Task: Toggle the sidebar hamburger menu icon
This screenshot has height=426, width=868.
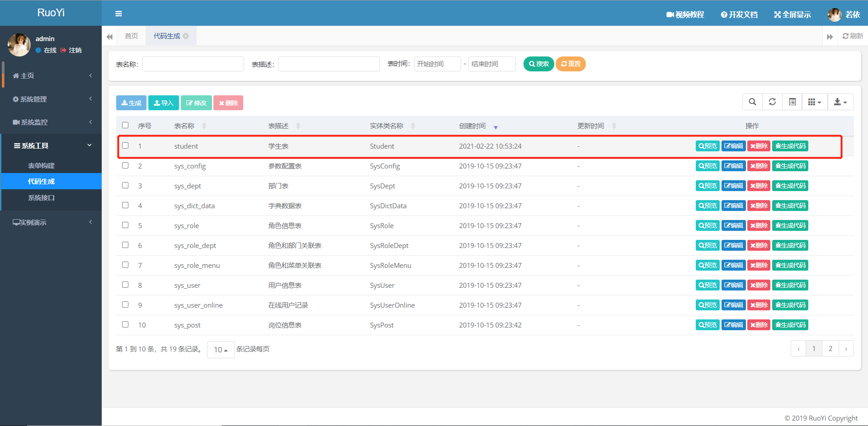Action: [x=118, y=14]
